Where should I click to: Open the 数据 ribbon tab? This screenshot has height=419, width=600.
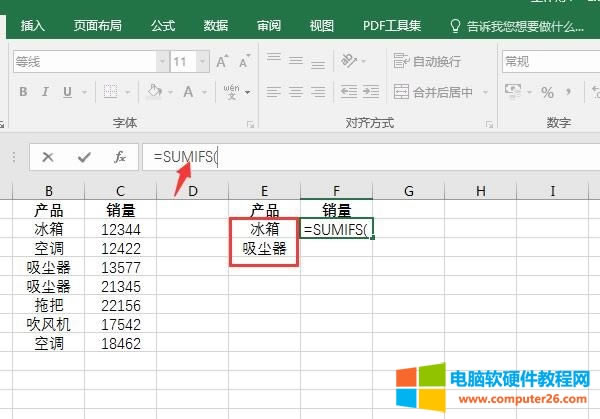pos(215,25)
